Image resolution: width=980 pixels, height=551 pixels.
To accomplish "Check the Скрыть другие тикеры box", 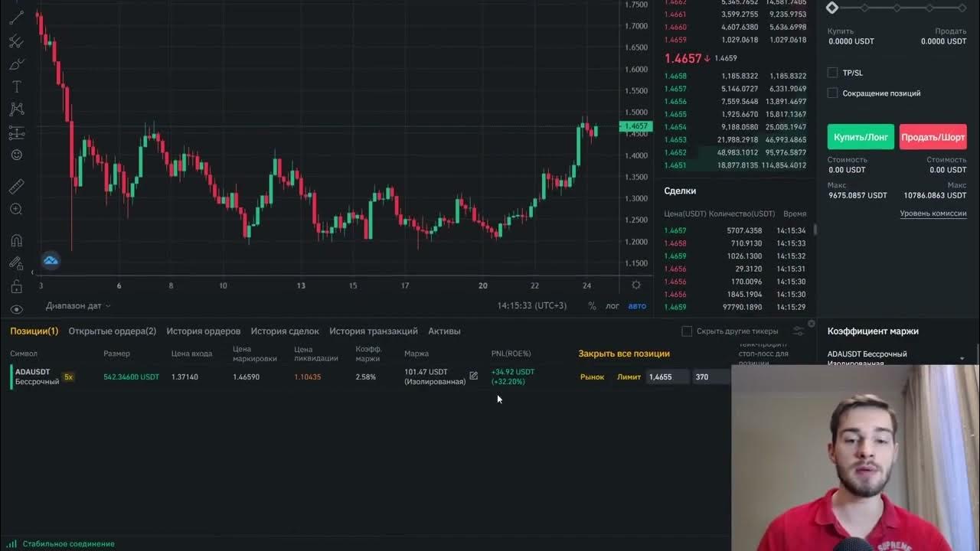I will (687, 331).
